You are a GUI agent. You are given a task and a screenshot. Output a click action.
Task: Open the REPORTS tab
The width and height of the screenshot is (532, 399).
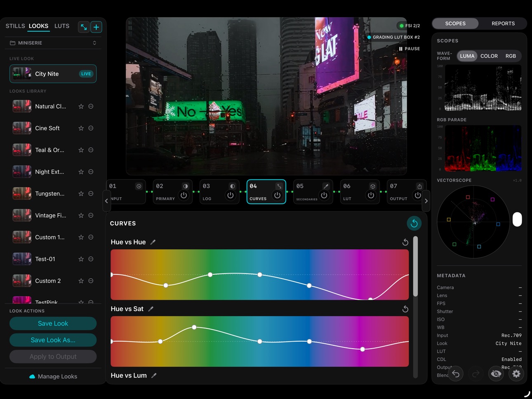503,24
